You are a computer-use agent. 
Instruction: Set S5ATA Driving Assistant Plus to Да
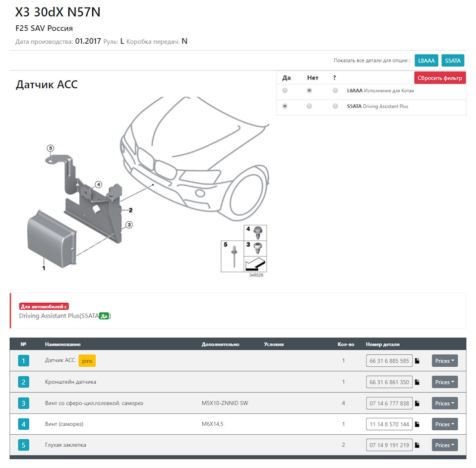(x=285, y=106)
